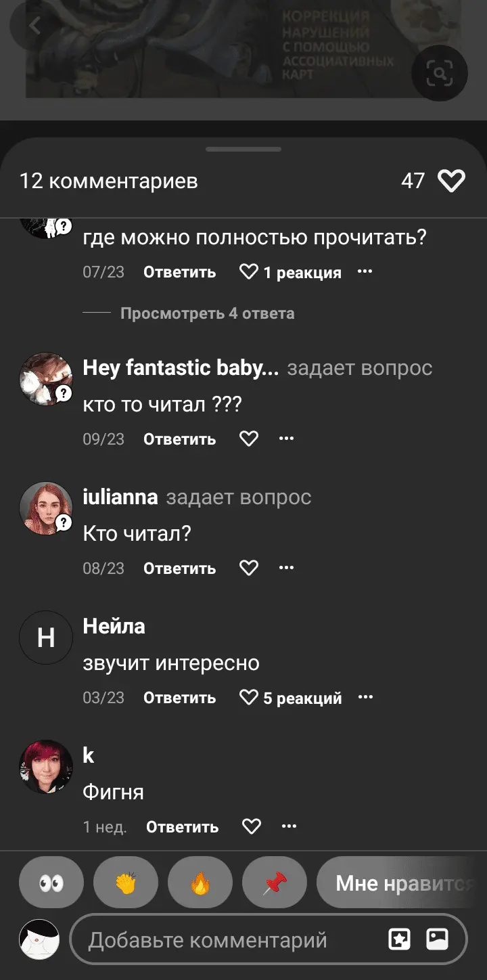The height and width of the screenshot is (980, 487).
Task: Send the pushpin emoji quick reaction
Action: pos(275,883)
